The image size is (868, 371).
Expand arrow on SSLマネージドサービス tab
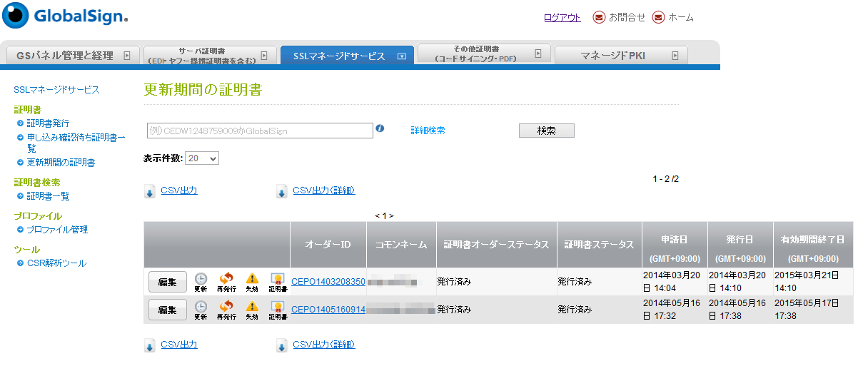[x=401, y=56]
